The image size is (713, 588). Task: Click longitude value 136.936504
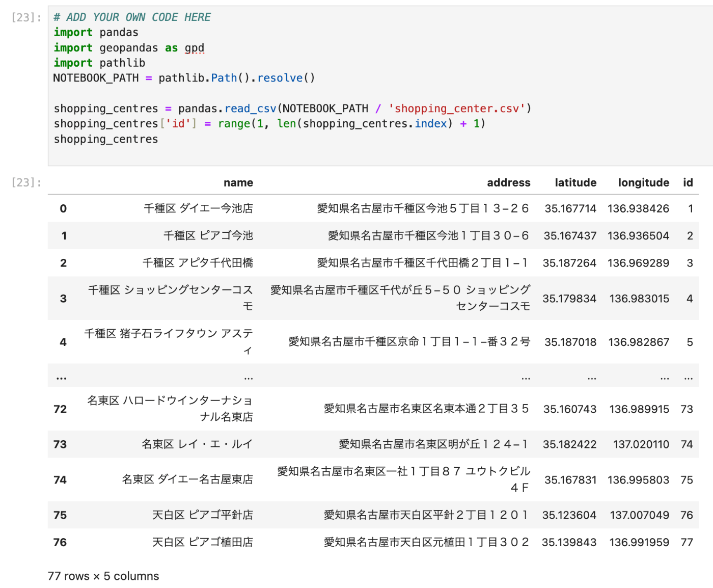point(638,235)
